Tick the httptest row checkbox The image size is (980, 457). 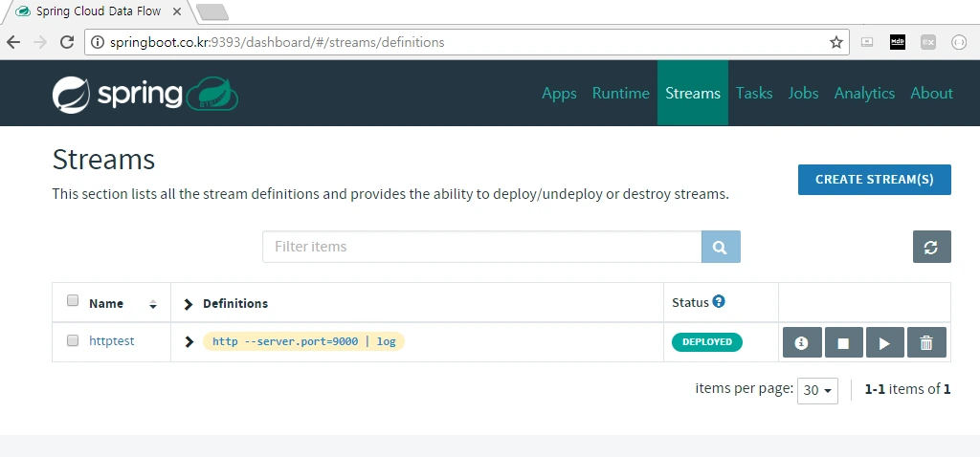(73, 340)
